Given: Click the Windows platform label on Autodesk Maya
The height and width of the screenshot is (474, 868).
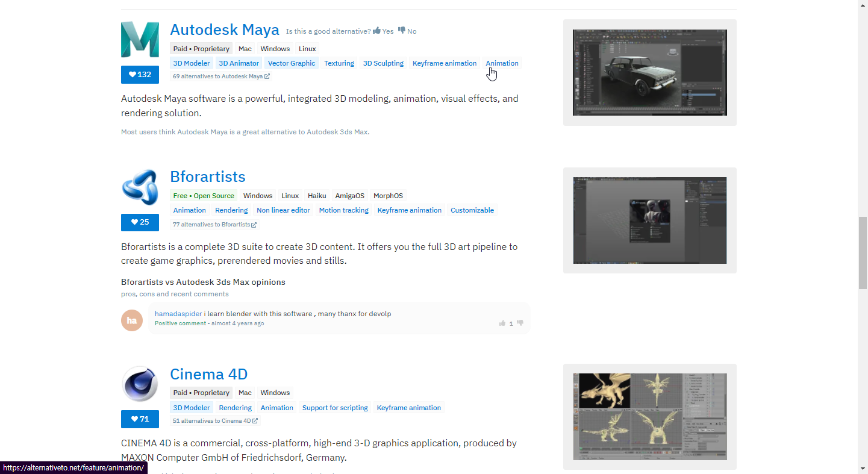Looking at the screenshot, I should click(x=275, y=49).
